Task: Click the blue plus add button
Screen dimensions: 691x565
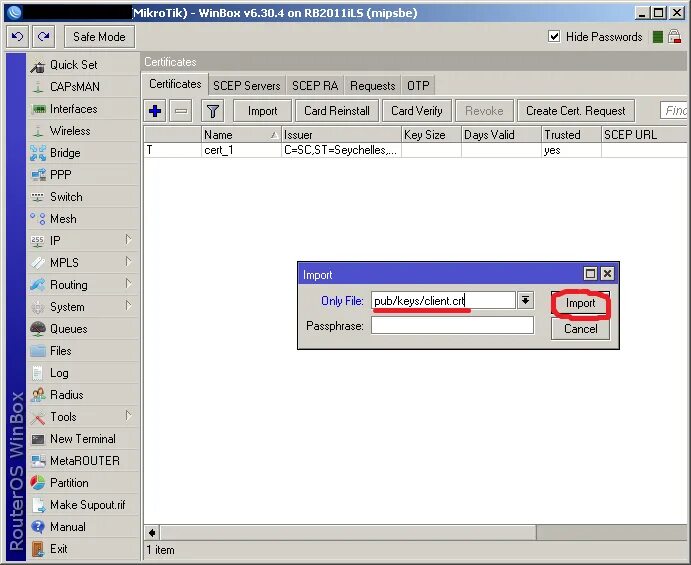Action: pyautogui.click(x=155, y=111)
